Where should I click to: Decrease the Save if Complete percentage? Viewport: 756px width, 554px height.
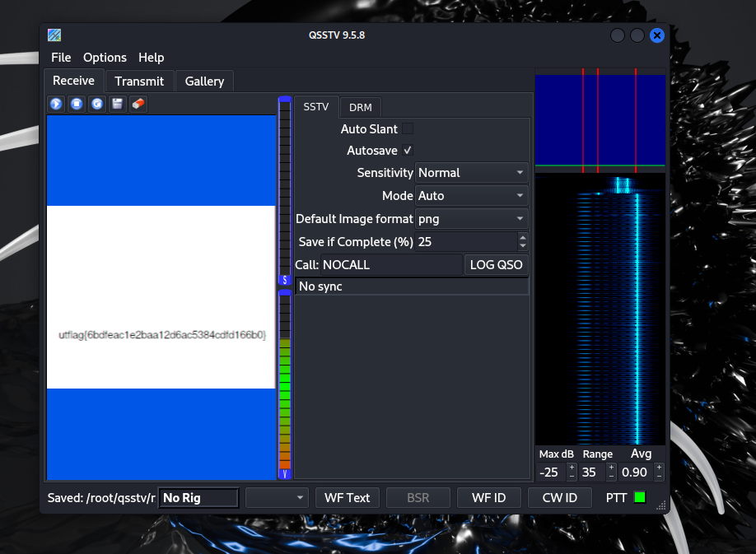pyautogui.click(x=523, y=246)
